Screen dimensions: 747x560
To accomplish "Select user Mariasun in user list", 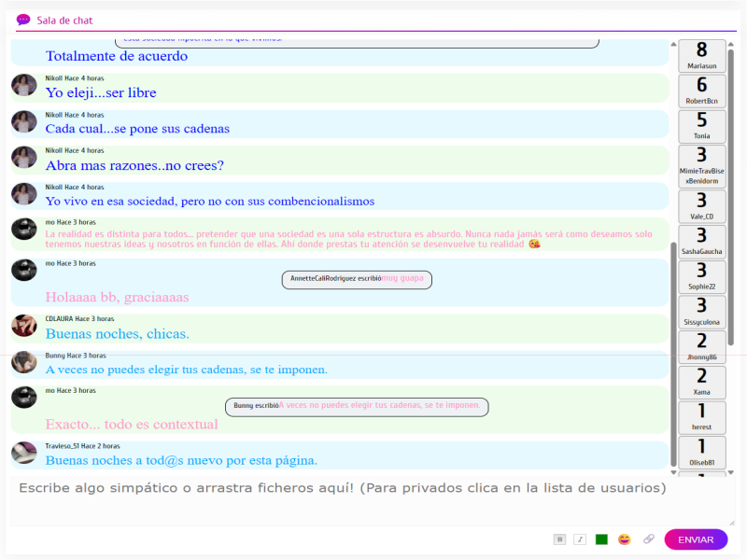I will tap(702, 56).
